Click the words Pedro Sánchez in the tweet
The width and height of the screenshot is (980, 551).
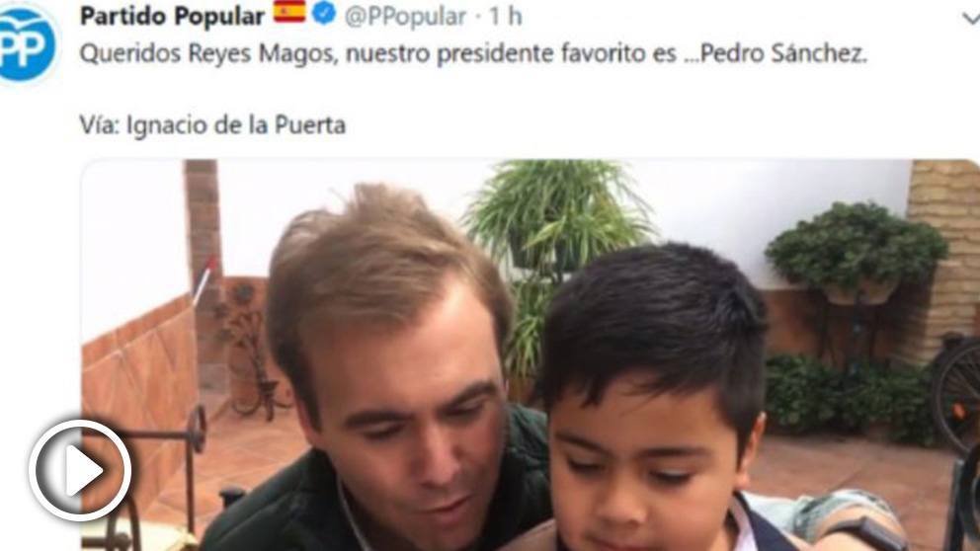(x=783, y=53)
